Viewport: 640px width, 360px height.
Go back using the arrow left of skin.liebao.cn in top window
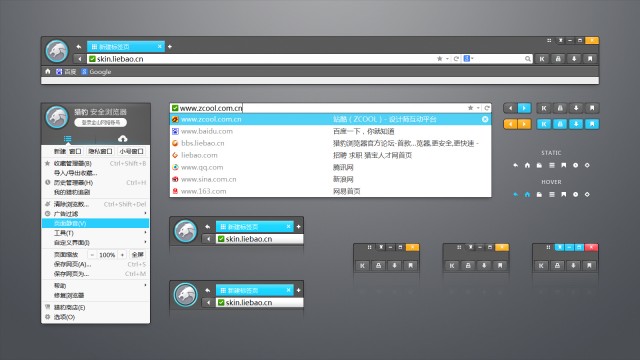tap(80, 59)
